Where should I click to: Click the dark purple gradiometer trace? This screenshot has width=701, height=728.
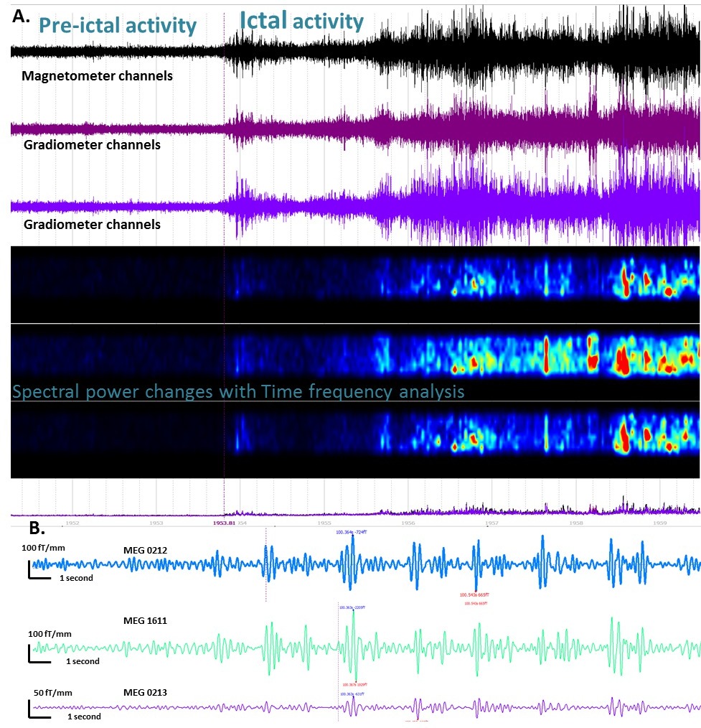coord(431,128)
